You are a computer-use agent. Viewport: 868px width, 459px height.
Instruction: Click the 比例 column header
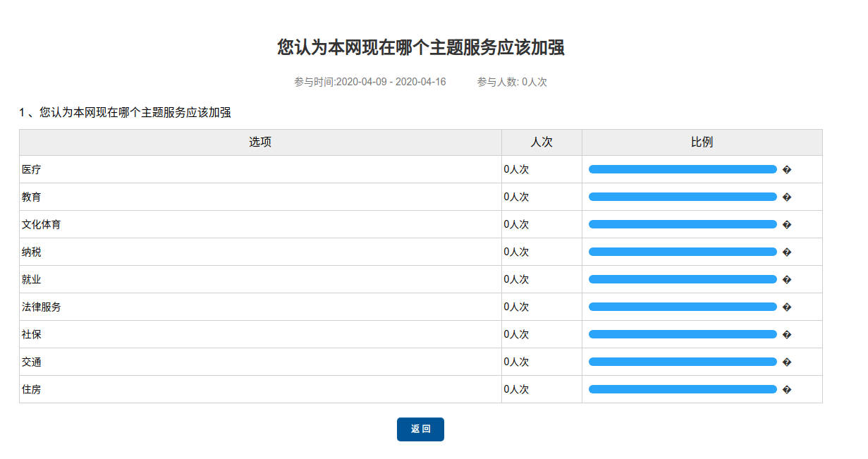tap(702, 142)
